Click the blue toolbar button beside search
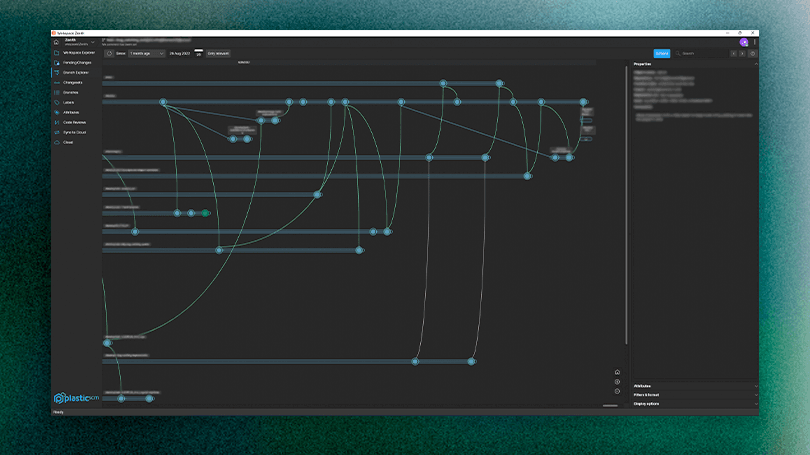The height and width of the screenshot is (455, 810). [662, 53]
